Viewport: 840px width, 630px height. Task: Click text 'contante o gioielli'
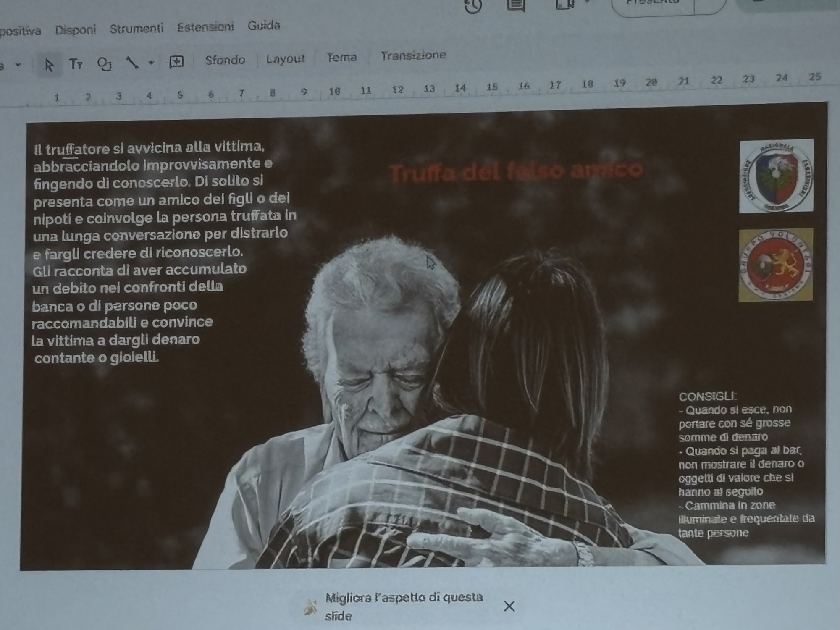coord(97,358)
